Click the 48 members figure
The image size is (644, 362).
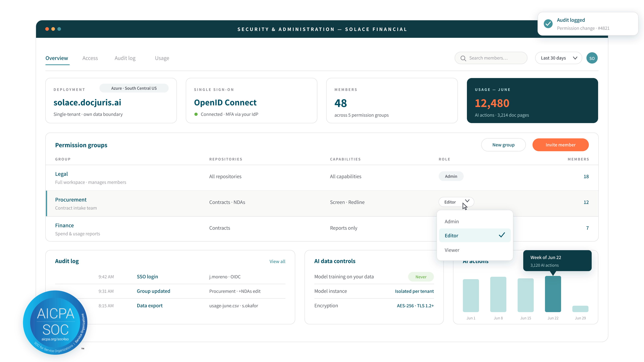pos(341,103)
